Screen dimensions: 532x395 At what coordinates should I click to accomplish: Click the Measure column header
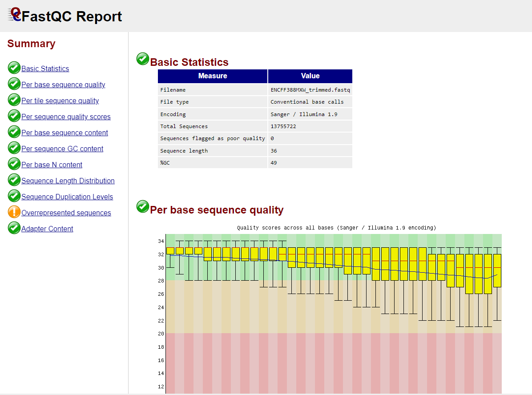(213, 76)
